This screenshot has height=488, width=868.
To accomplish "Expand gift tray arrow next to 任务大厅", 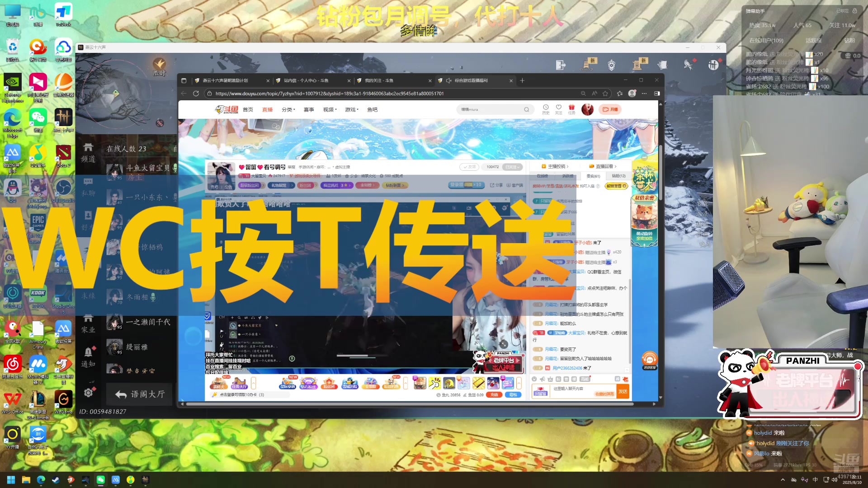I will (x=253, y=383).
